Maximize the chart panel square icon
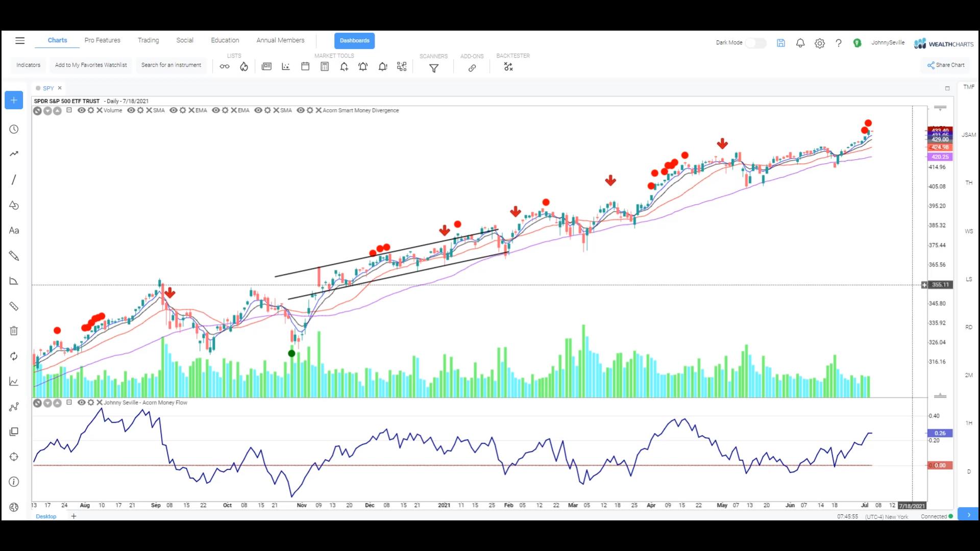980x551 pixels. [947, 88]
